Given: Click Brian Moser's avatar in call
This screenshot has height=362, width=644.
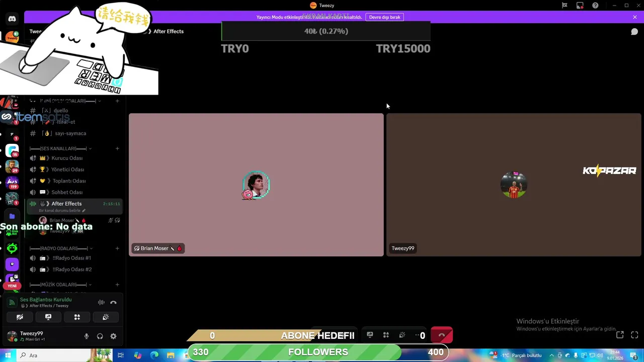Looking at the screenshot, I should (256, 185).
